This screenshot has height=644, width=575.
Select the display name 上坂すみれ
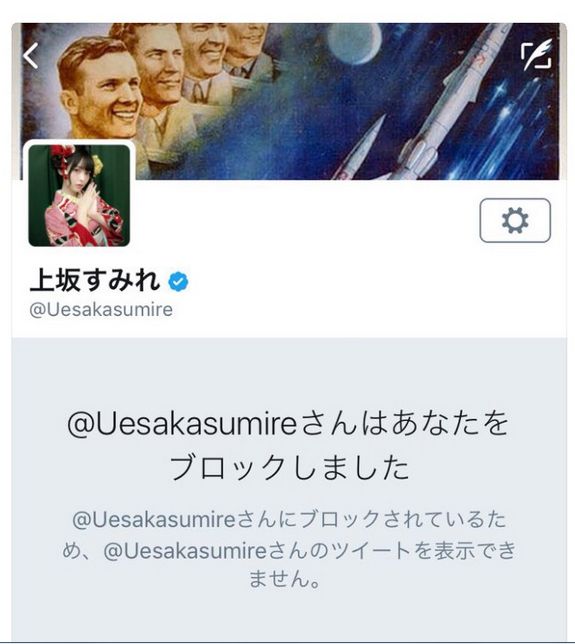coord(95,281)
